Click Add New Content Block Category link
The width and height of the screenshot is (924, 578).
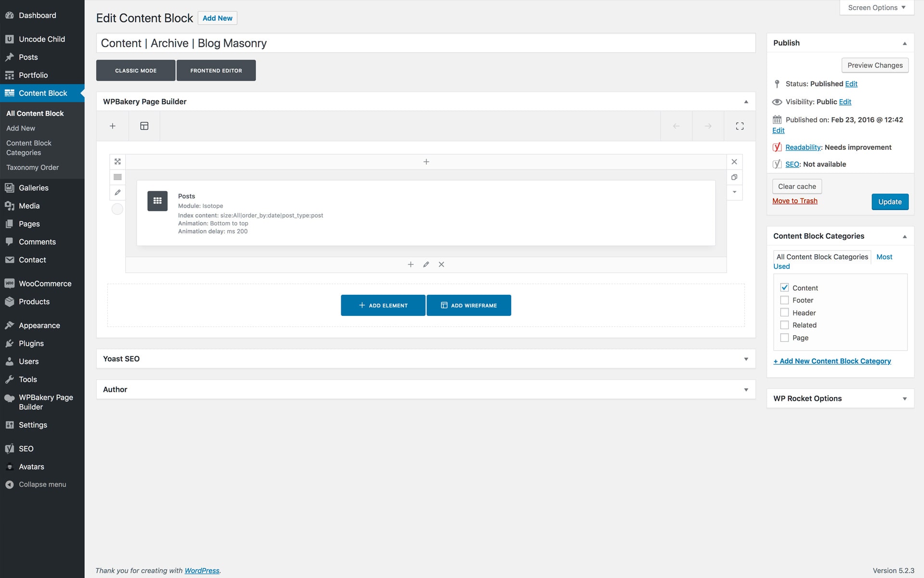(x=832, y=360)
